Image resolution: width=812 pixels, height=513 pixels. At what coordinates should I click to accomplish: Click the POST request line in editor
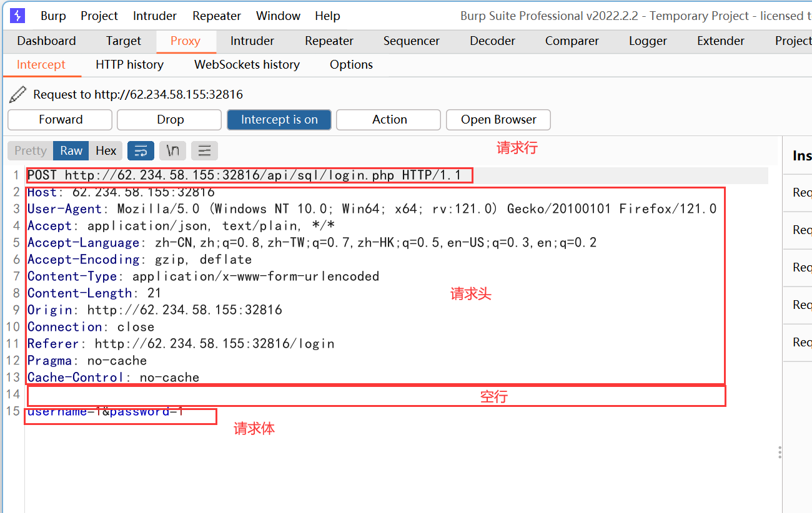tap(244, 175)
